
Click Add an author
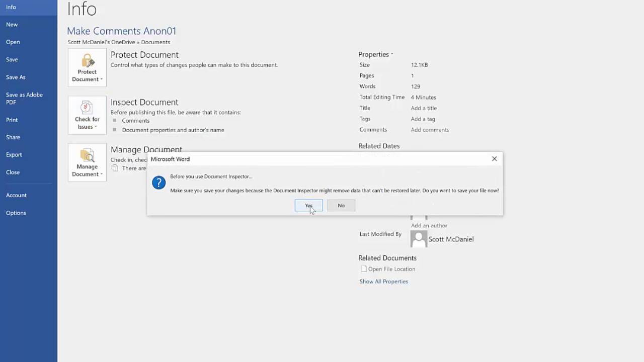click(429, 226)
